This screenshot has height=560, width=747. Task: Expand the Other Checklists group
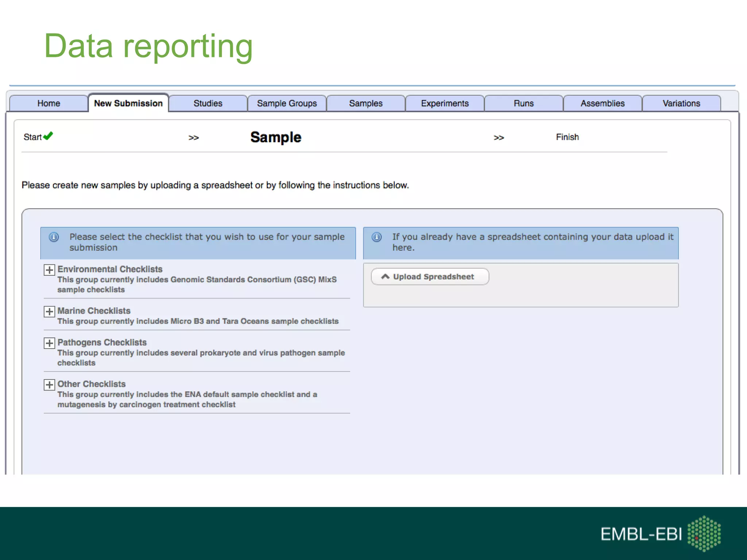click(49, 385)
